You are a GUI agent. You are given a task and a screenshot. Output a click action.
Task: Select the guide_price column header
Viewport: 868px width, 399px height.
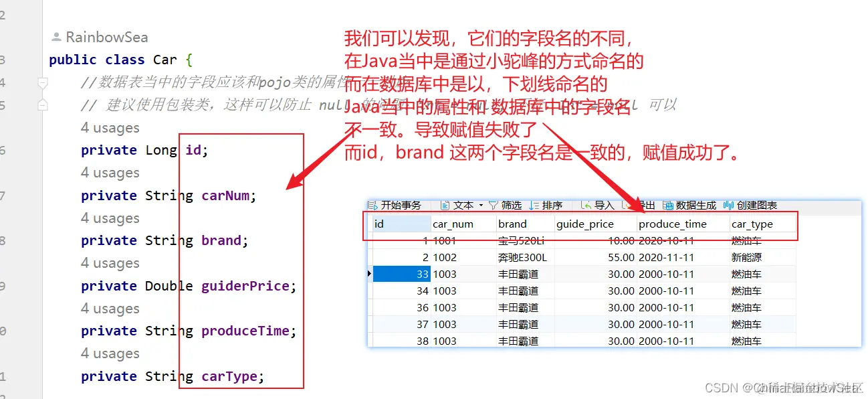click(x=595, y=224)
